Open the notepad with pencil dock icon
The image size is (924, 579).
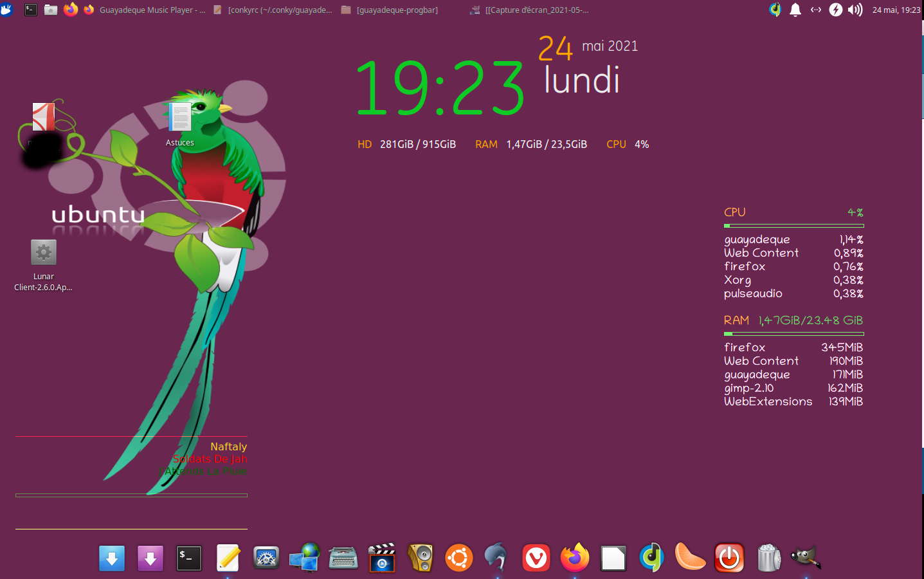[x=228, y=558]
